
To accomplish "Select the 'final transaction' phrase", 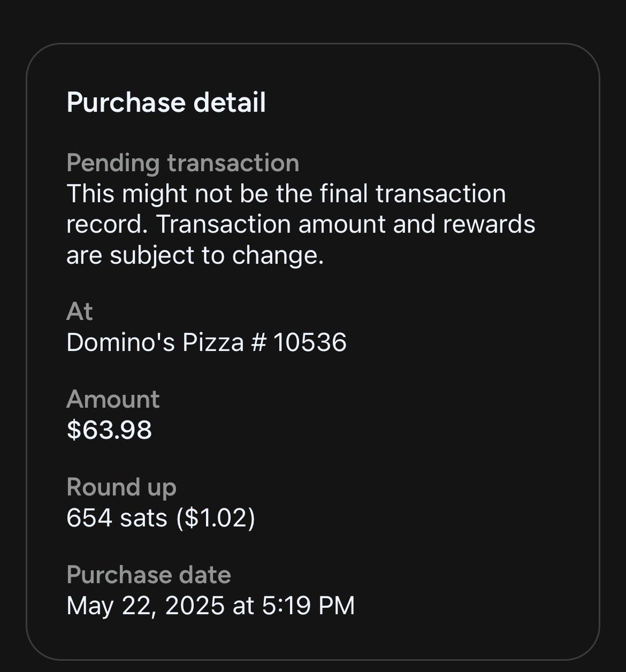I will click(436, 194).
